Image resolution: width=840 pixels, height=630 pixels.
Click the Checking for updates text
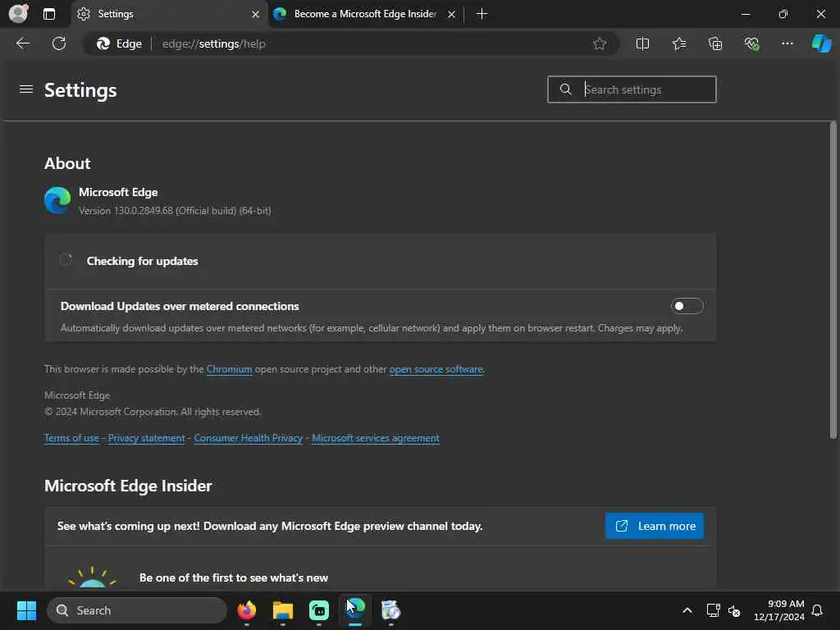[142, 261]
